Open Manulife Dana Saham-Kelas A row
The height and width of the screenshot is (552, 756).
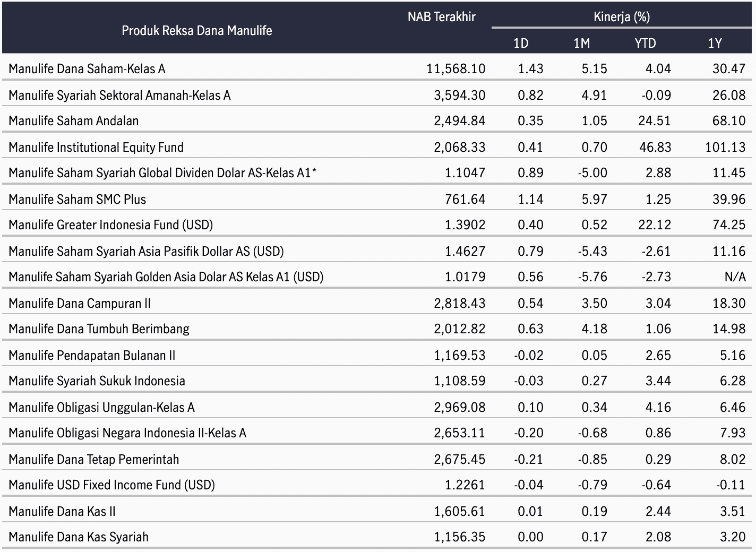[x=377, y=68]
